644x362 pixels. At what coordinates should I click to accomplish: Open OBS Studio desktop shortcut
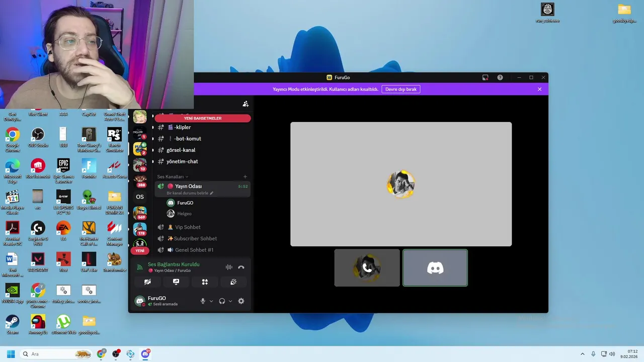pyautogui.click(x=38, y=138)
